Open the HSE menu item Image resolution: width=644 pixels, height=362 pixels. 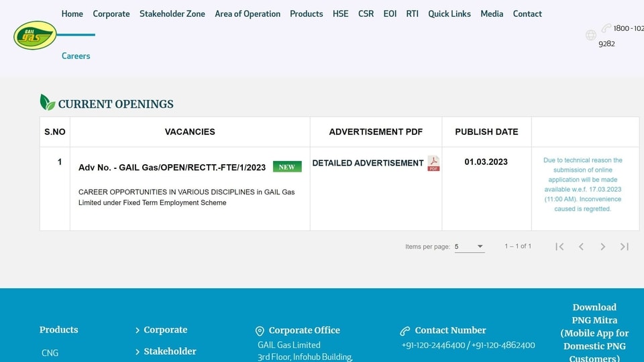[x=341, y=14]
